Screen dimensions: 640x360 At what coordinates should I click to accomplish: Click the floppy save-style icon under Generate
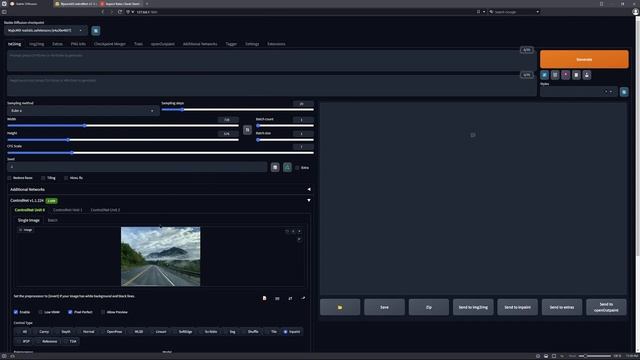click(587, 75)
